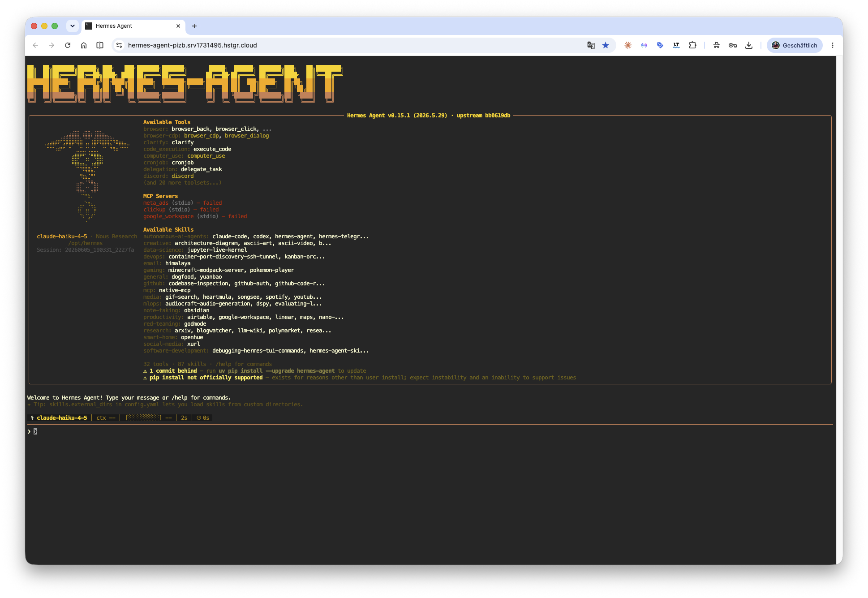
Task: Go back using the browser back arrow
Action: [35, 45]
